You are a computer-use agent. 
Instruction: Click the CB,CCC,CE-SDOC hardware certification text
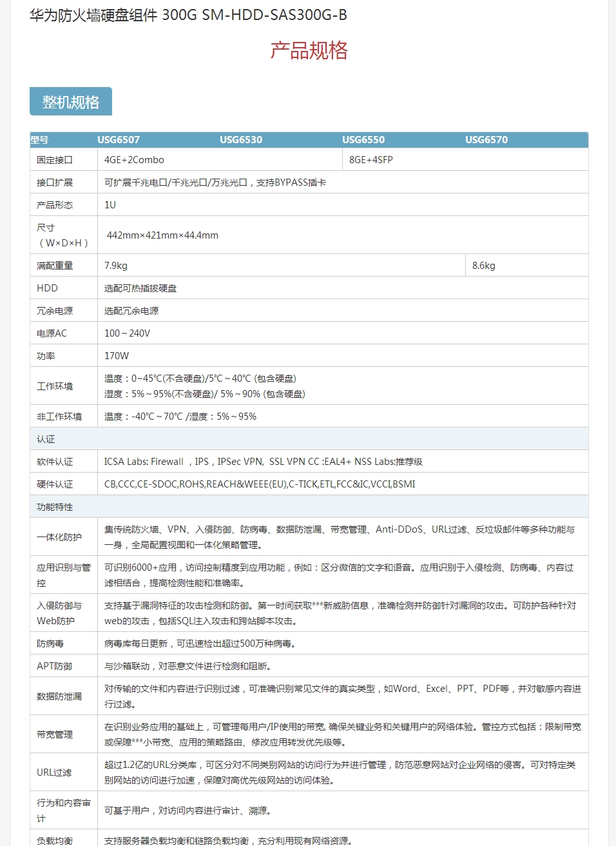click(x=260, y=484)
